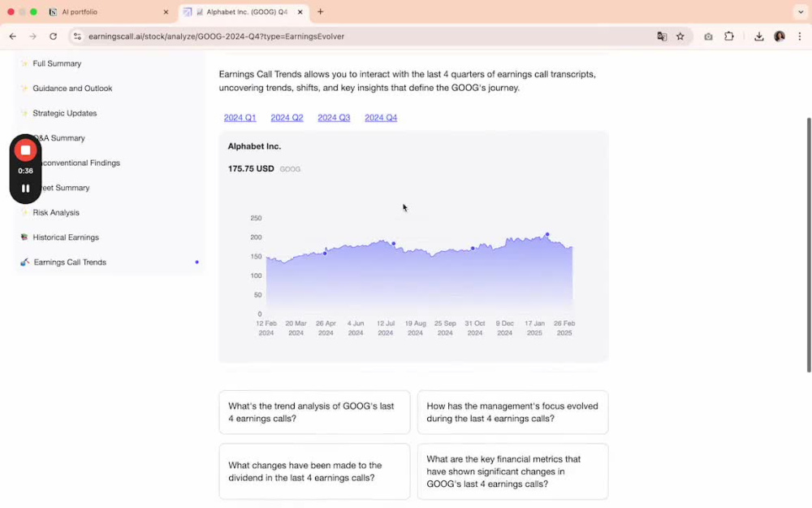This screenshot has width=812, height=508.
Task: Click the April 2024 earnings marker on chart
Action: tap(326, 253)
